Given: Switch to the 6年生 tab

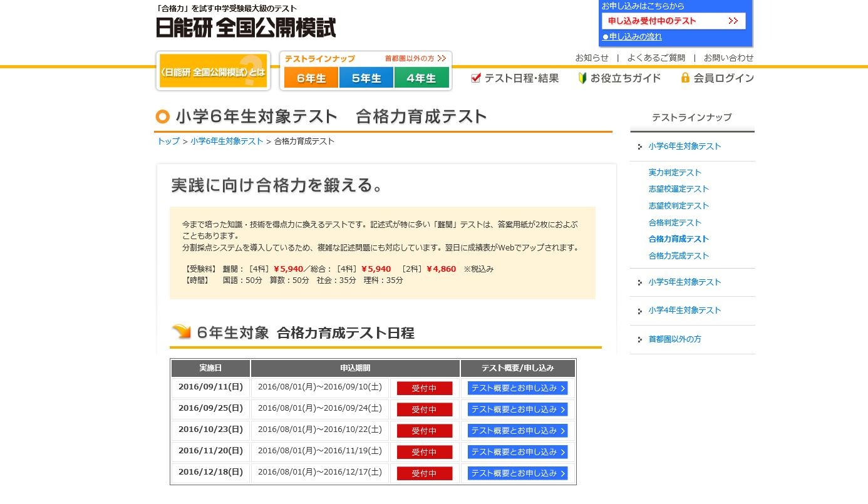Looking at the screenshot, I should 311,78.
